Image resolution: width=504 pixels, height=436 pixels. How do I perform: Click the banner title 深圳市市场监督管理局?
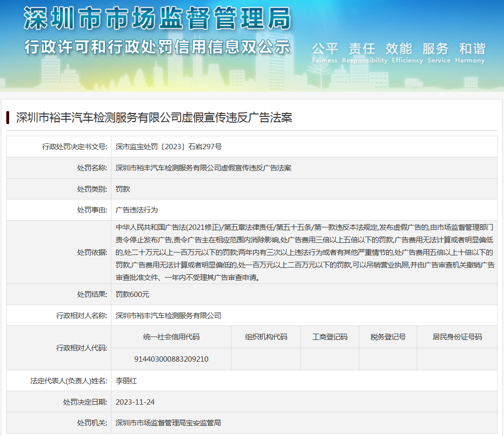click(158, 18)
